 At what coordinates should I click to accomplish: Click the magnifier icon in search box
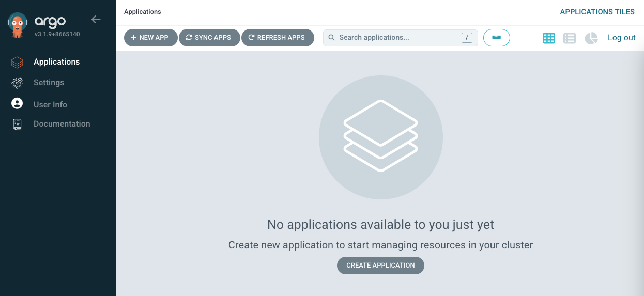tap(331, 38)
